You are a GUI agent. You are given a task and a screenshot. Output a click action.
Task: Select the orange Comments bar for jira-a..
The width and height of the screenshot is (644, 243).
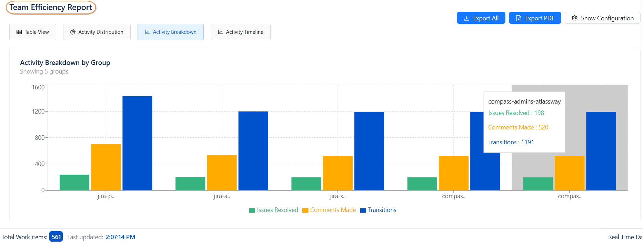(x=222, y=173)
